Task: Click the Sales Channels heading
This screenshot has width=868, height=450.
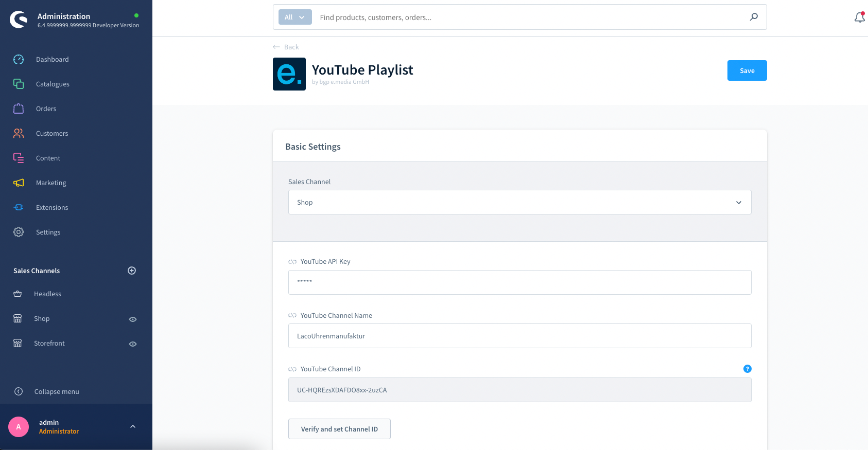Action: coord(37,271)
